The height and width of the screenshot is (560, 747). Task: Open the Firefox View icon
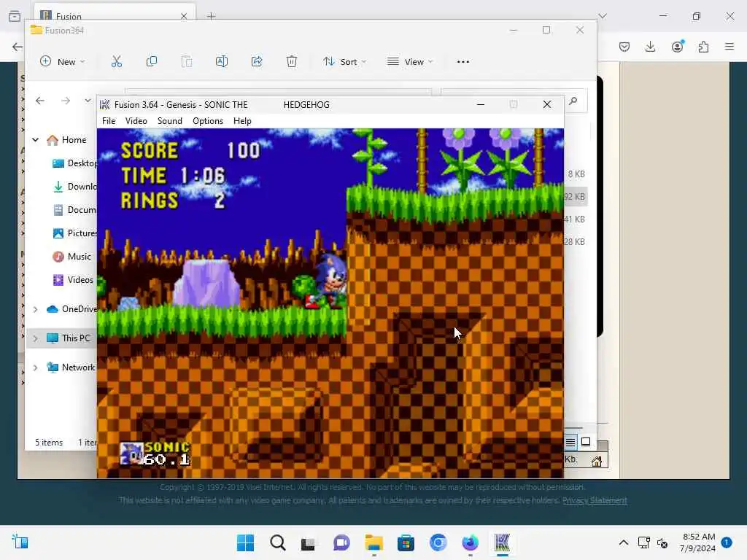pyautogui.click(x=15, y=16)
